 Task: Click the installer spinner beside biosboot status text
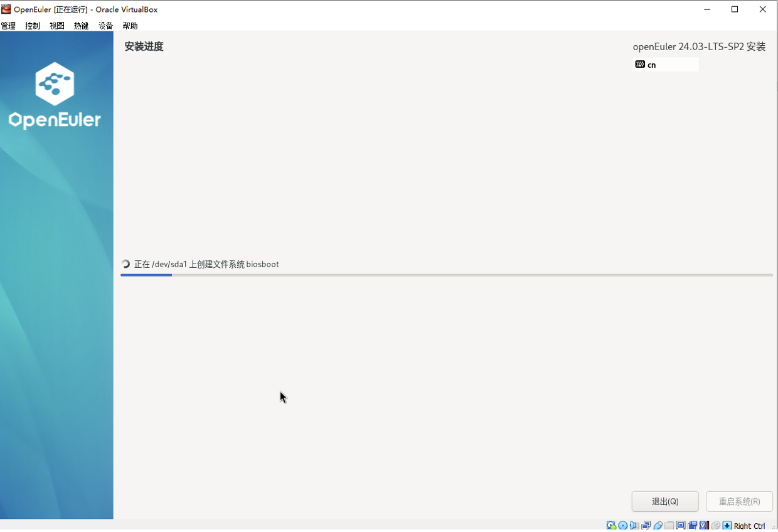coord(126,264)
